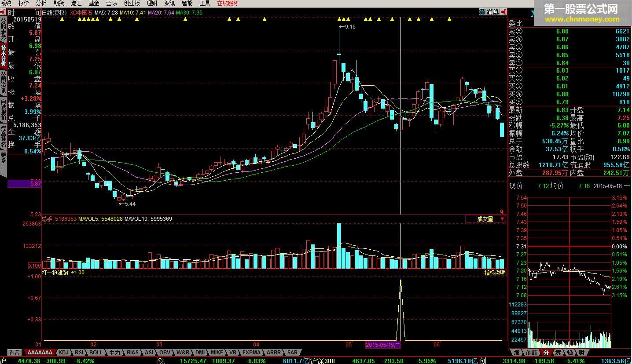Viewport: 632px width, 364px height.
Task: Open the 港汇 menu
Action: [76, 3]
